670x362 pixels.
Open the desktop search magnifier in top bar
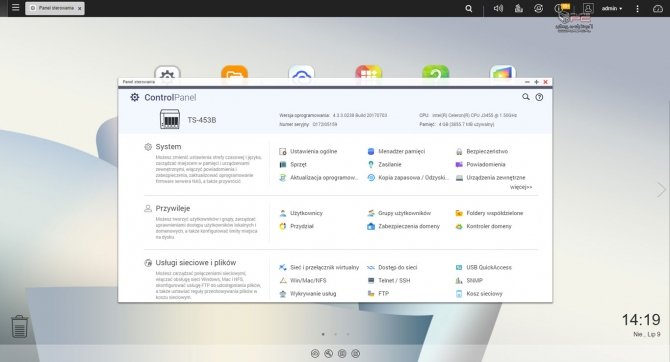coord(469,8)
